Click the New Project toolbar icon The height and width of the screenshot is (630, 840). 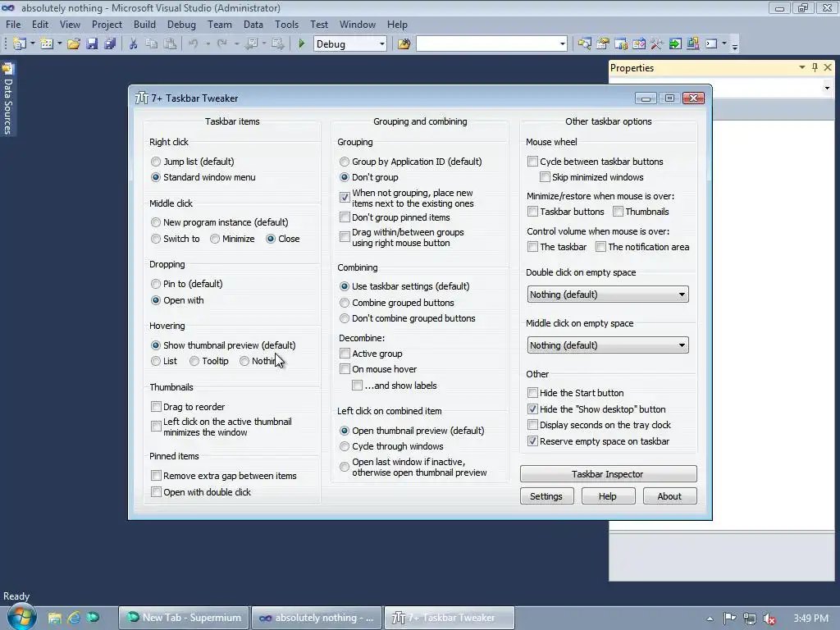pos(20,44)
